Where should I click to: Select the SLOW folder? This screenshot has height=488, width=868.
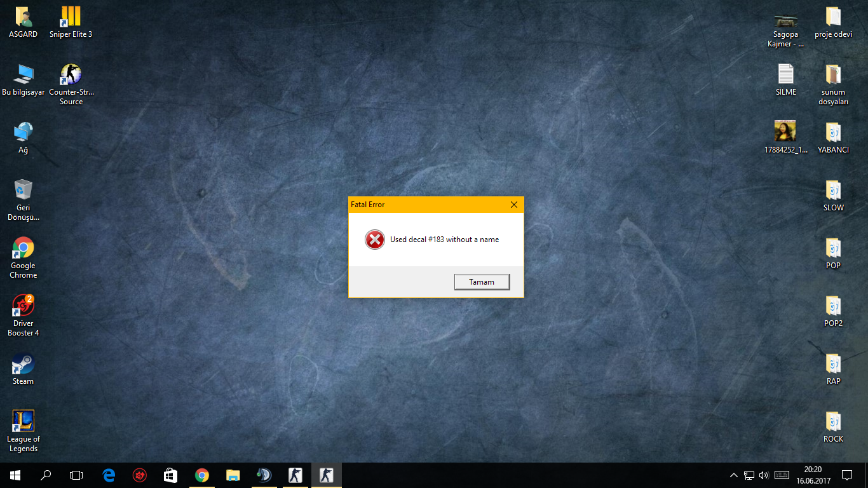834,196
